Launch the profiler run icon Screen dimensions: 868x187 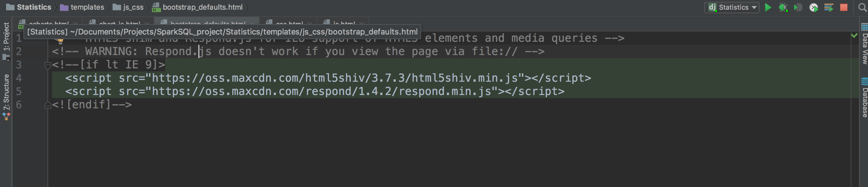tap(814, 7)
